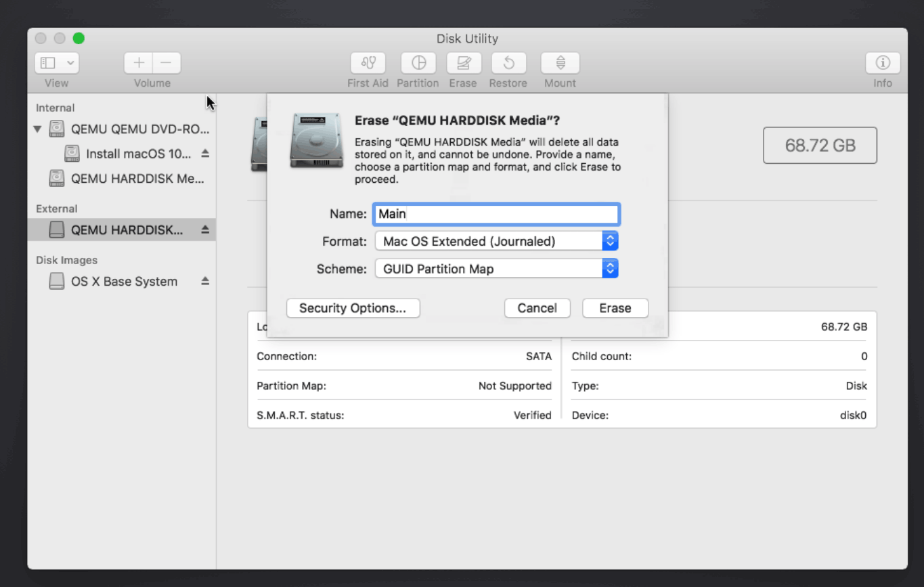
Task: Select the external QEMU HARDDISK... entry
Action: pyautogui.click(x=122, y=230)
